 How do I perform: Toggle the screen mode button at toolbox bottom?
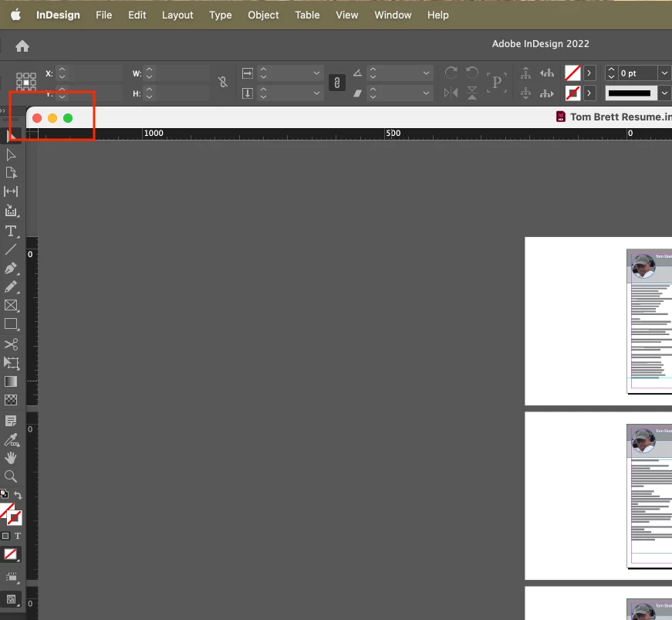pos(12,599)
